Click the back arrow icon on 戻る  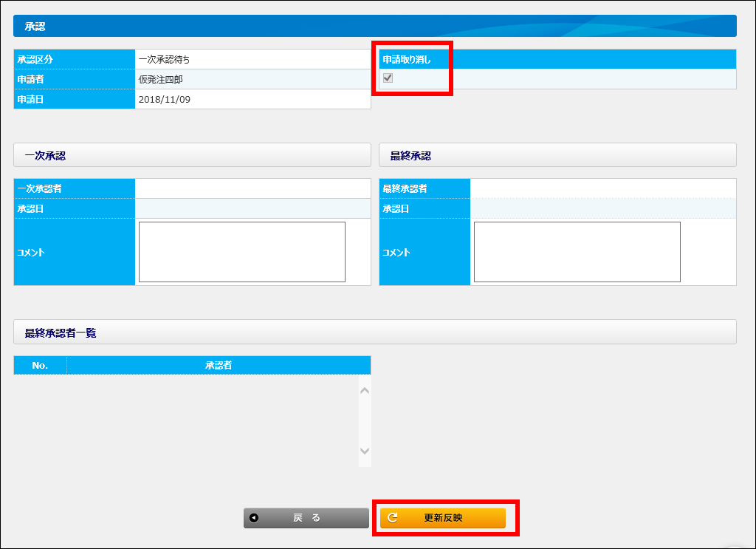[254, 518]
